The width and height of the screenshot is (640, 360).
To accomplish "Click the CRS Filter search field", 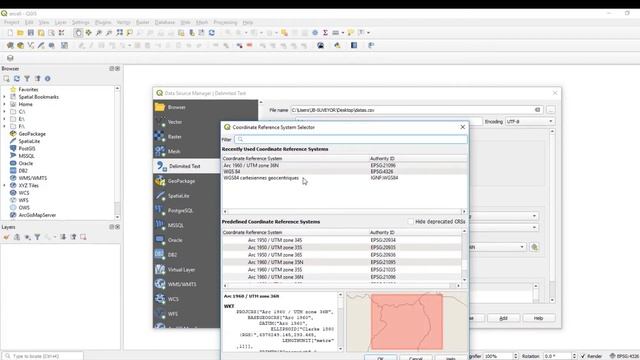I will click(351, 139).
